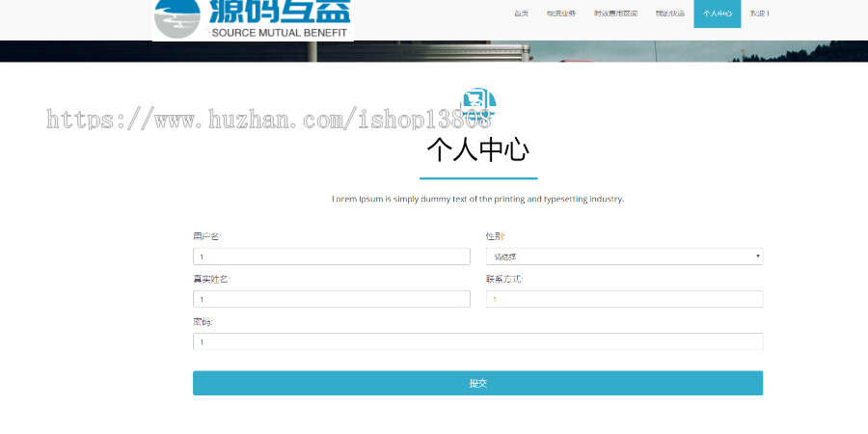Image resolution: width=868 pixels, height=434 pixels.
Task: Click the 个人中心 page heading
Action: click(x=477, y=149)
